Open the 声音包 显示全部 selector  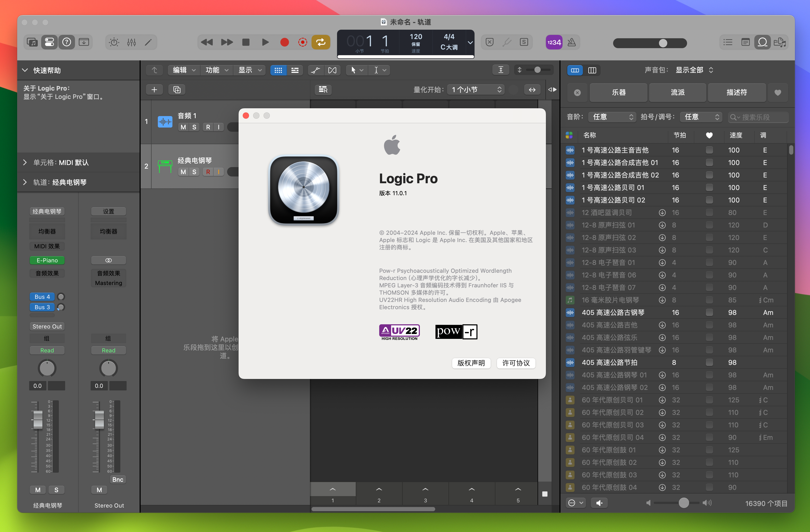(x=694, y=70)
